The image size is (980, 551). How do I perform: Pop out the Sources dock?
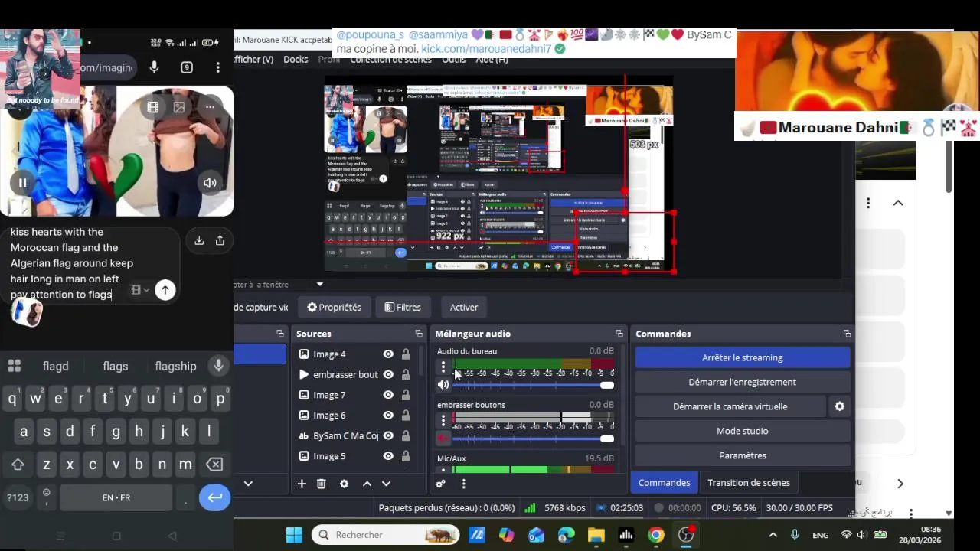pyautogui.click(x=419, y=334)
